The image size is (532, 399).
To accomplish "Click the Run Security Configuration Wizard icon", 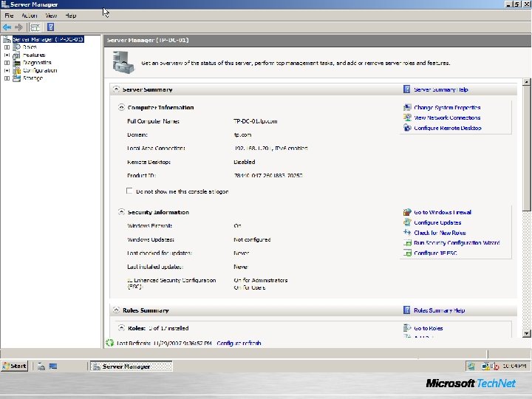I will pos(407,243).
